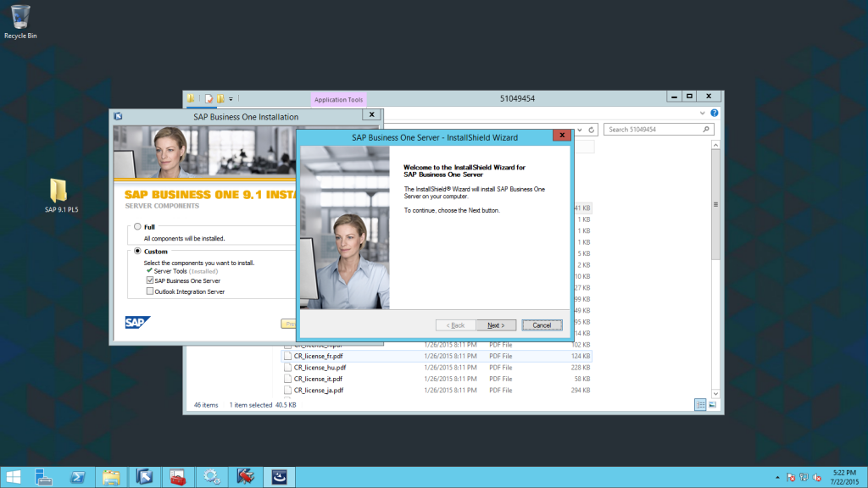The width and height of the screenshot is (868, 488).
Task: Open File Explorer from the taskbar
Action: (111, 477)
